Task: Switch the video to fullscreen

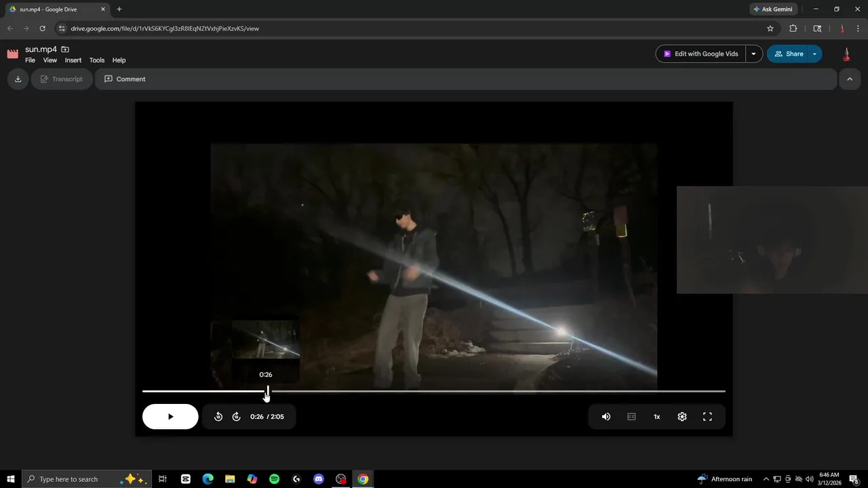Action: [707, 417]
